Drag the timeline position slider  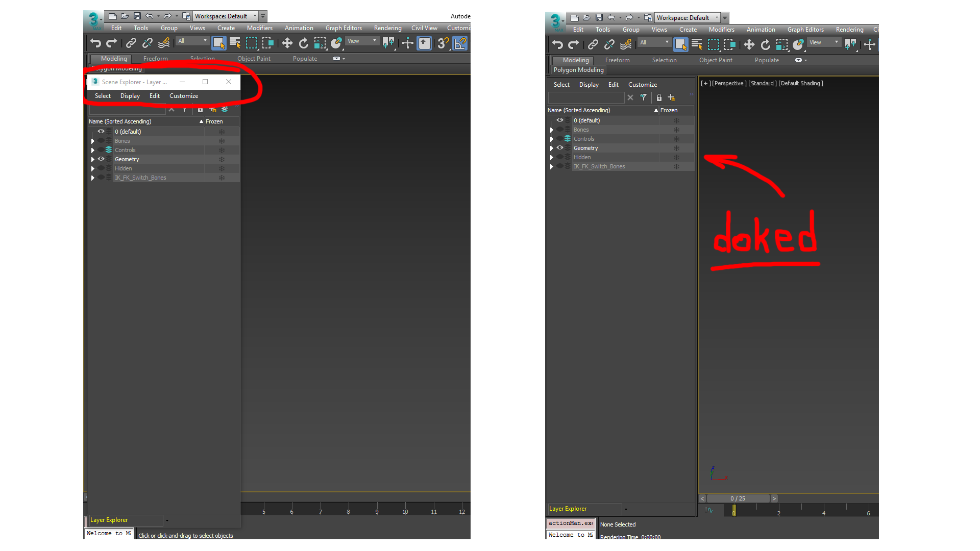point(733,510)
